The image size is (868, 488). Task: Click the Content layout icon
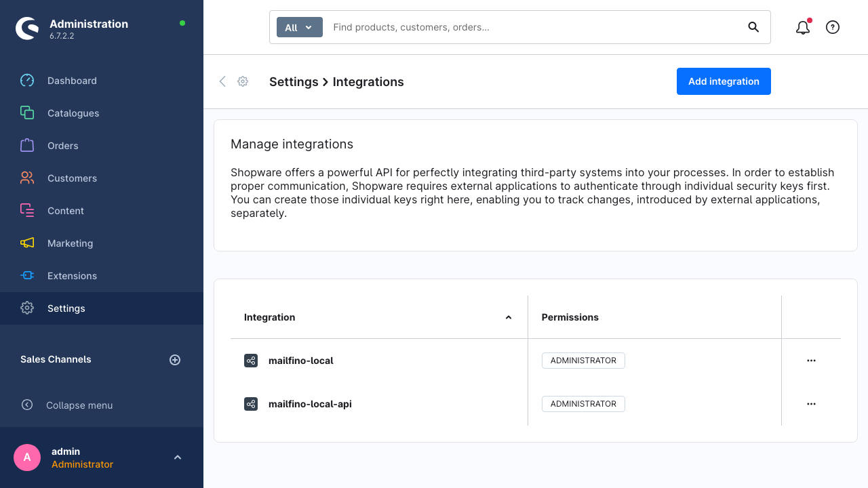[27, 211]
